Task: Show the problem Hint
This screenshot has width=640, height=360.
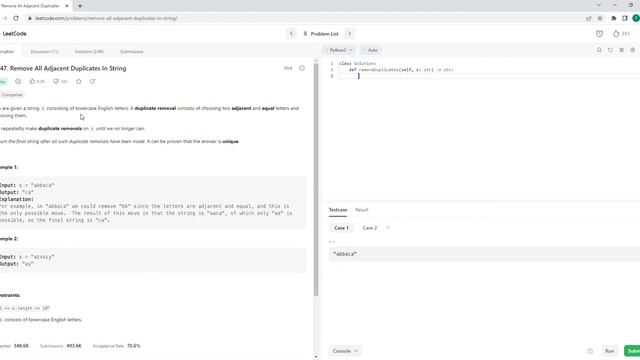Action: click(x=288, y=68)
